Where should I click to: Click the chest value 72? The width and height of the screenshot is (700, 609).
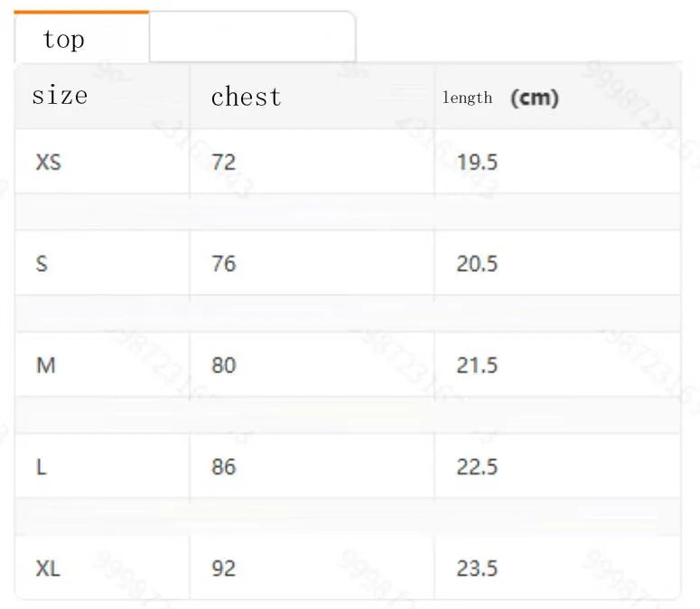coord(223,163)
